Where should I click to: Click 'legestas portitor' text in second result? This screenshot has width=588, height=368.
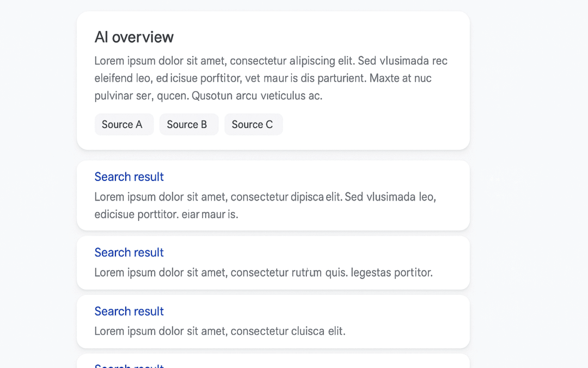(x=391, y=272)
